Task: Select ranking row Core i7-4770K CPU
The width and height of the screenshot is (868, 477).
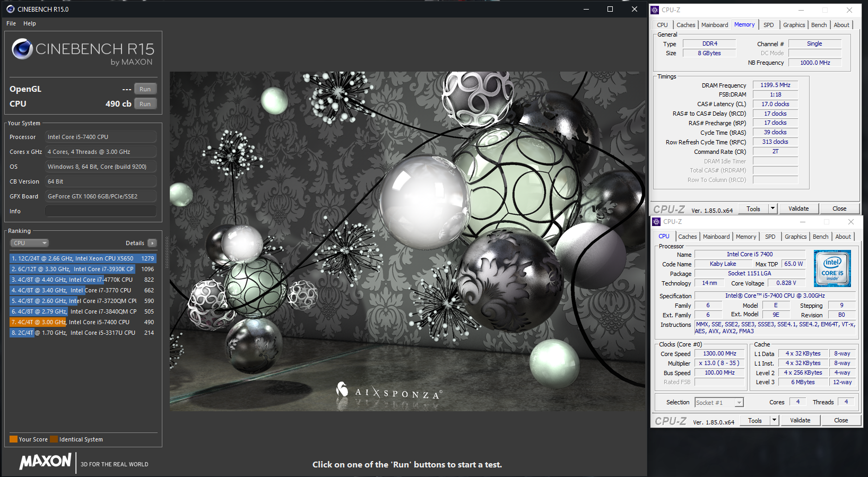Action: (x=83, y=280)
